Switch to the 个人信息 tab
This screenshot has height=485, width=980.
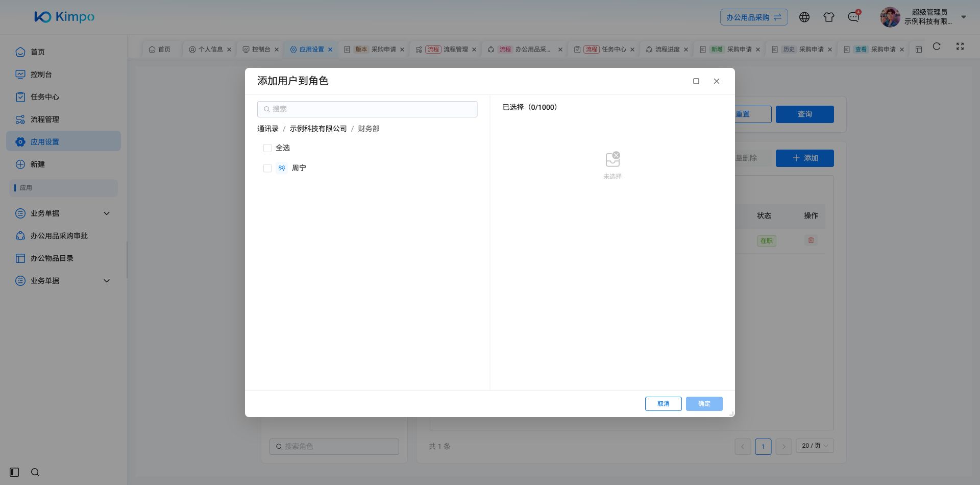[210, 50]
